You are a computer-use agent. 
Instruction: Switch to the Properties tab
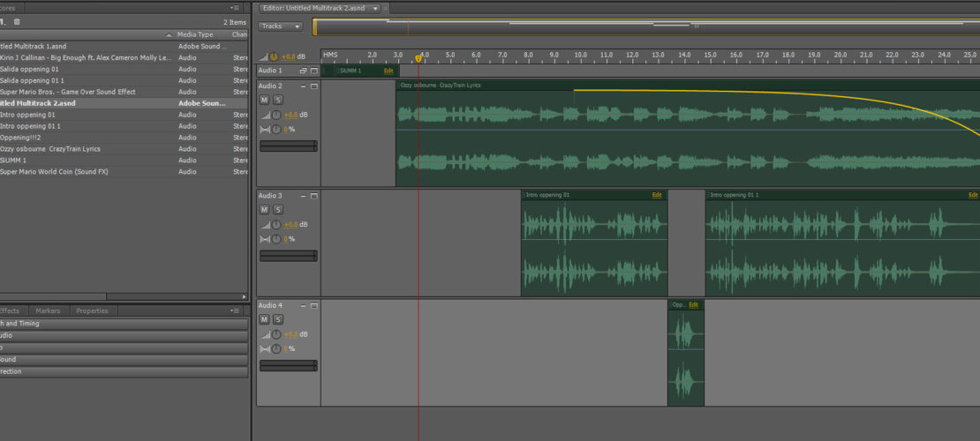pos(92,310)
